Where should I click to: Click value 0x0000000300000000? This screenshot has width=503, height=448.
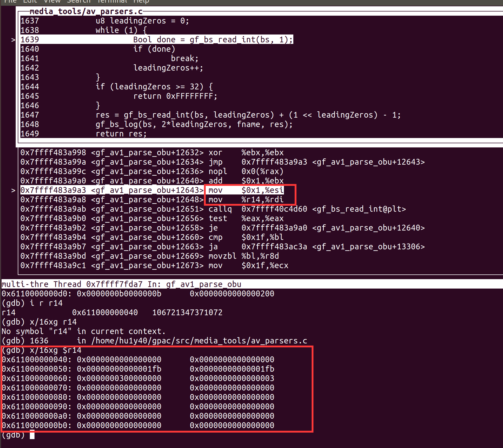[x=119, y=378]
